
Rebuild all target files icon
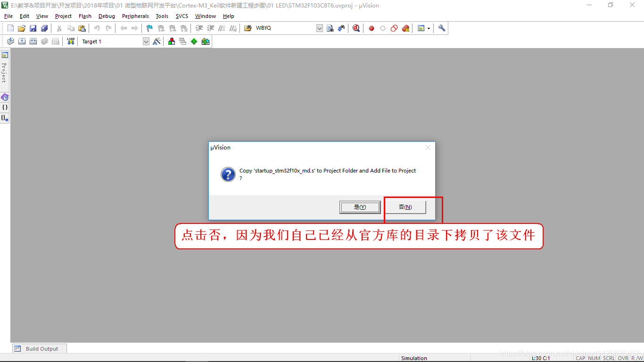pyautogui.click(x=33, y=41)
